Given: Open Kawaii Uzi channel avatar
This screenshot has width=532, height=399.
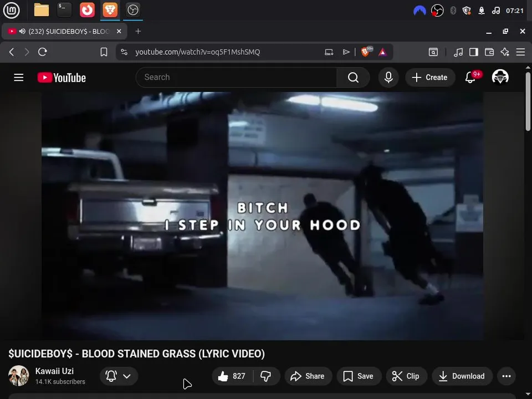Looking at the screenshot, I should (x=19, y=376).
